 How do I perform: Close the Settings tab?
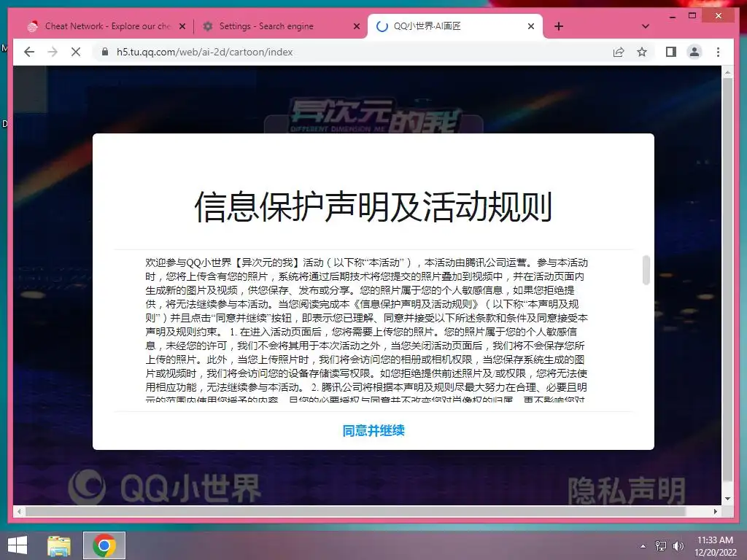[x=356, y=26]
